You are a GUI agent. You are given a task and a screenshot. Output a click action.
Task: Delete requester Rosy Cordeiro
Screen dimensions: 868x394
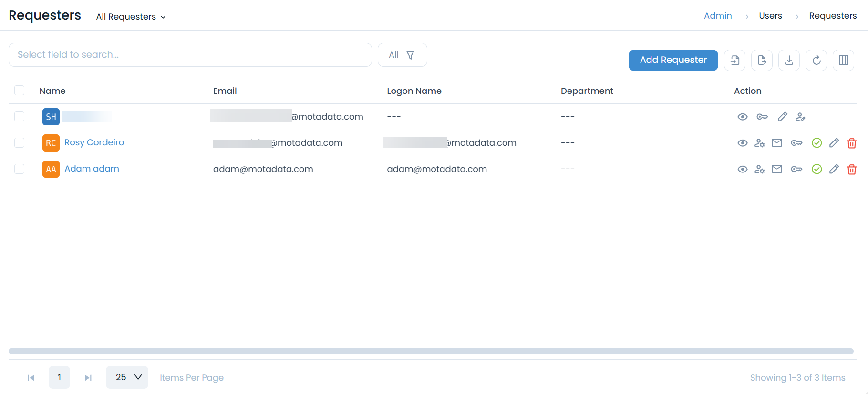[x=851, y=143]
